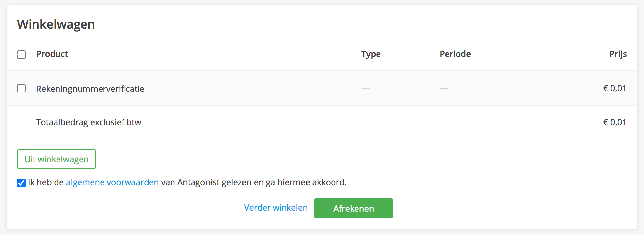Click the Type dash for Rekeningnummerverificatie
Screen dimensions: 644x235
coord(365,88)
